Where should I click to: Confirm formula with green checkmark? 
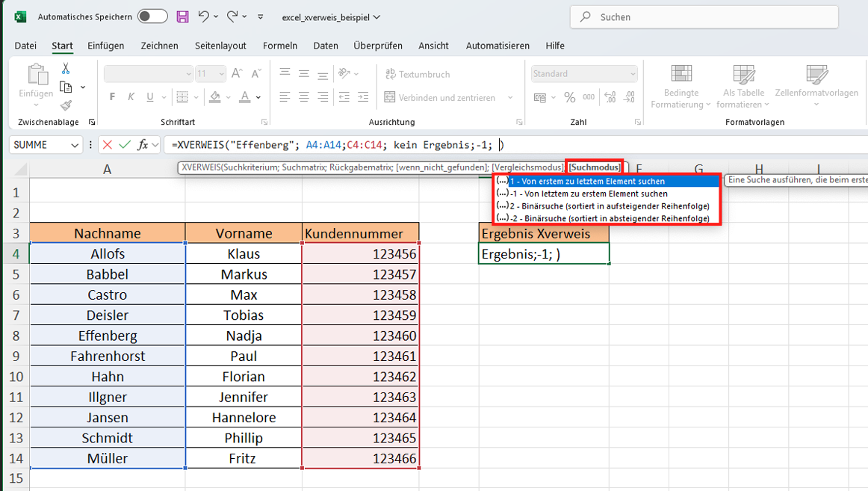pyautogui.click(x=125, y=145)
